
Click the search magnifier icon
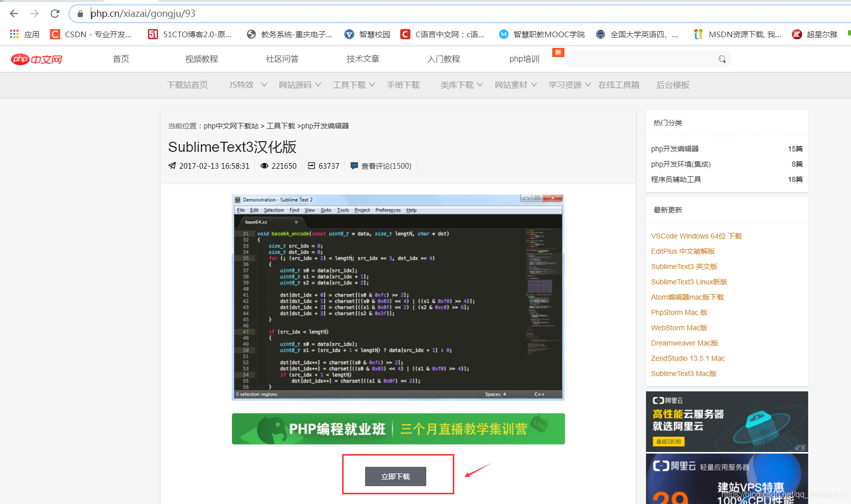(722, 59)
